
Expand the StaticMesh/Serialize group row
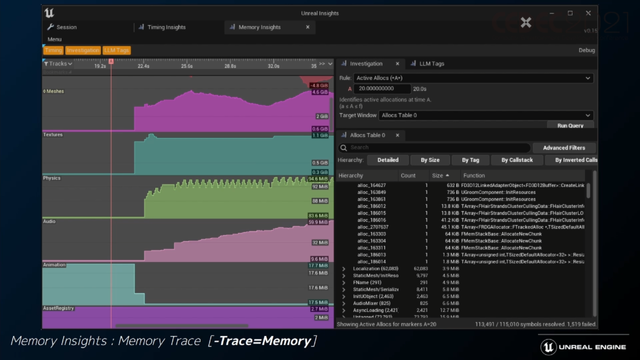344,289
